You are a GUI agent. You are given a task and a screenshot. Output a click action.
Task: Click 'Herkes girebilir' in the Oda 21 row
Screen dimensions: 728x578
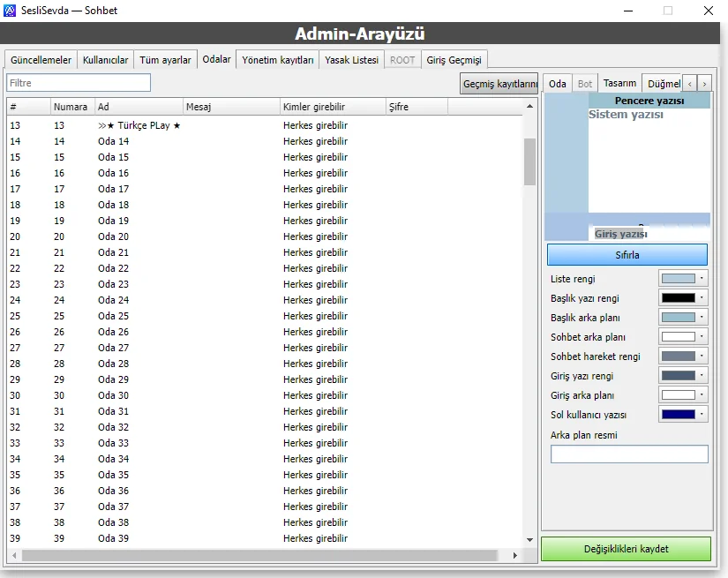point(315,252)
